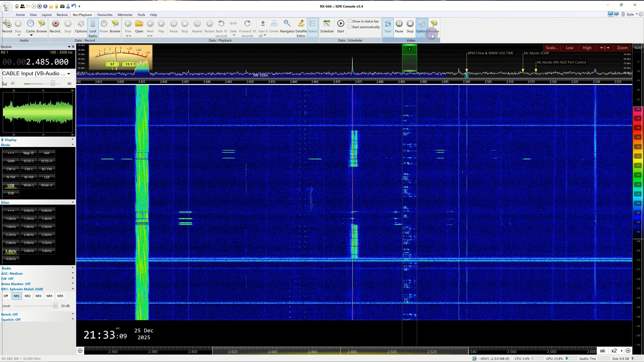Enable Show in status bar checkbox
Viewport: 644px width, 362px height.
point(350,21)
